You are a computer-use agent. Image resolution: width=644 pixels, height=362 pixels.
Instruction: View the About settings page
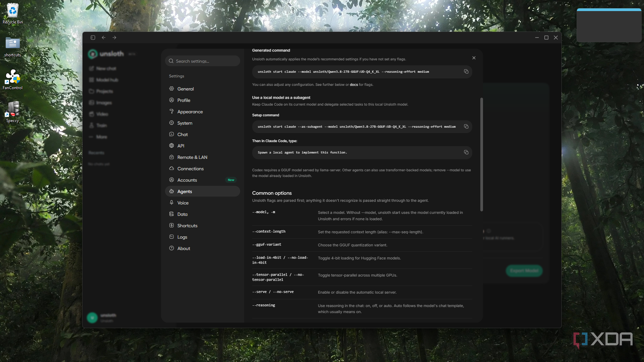click(203, 248)
